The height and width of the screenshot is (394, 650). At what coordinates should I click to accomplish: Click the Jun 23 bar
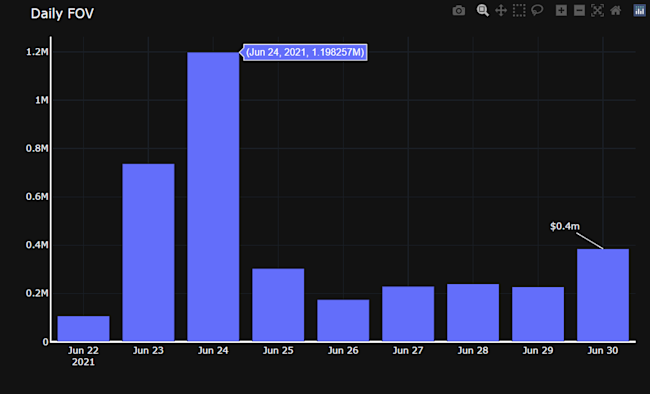148,252
